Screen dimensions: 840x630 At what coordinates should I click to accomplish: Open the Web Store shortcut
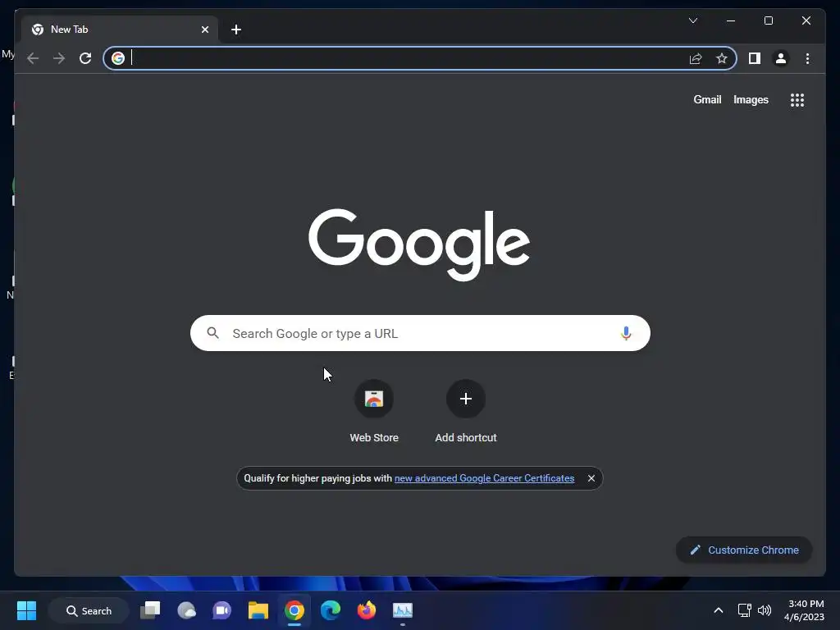374,412
